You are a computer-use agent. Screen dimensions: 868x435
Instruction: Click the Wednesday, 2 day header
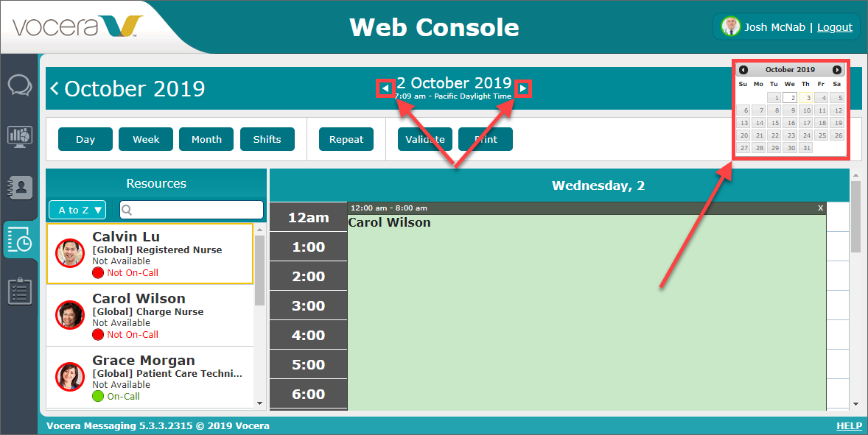pos(598,185)
